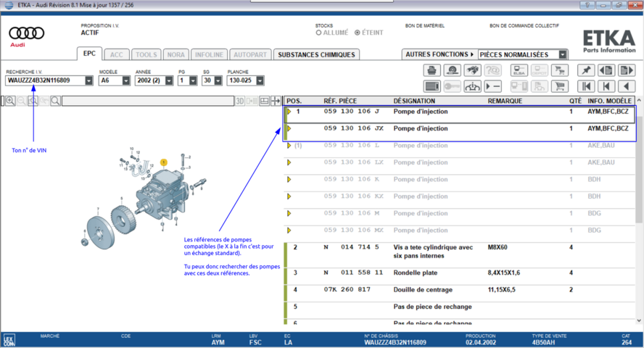Screen dimensions: 644x348
Task: Click the illustration search input field
Action: (148, 101)
